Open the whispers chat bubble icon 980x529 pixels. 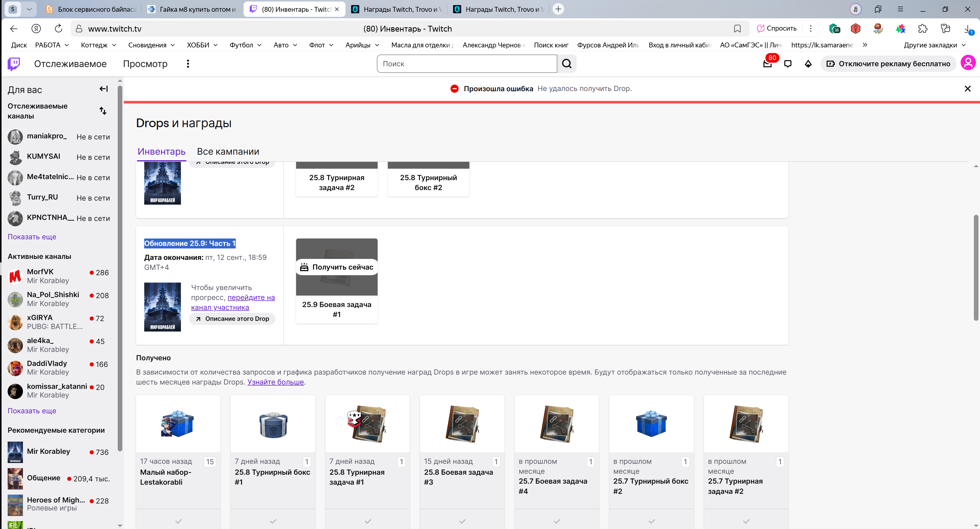tap(788, 64)
